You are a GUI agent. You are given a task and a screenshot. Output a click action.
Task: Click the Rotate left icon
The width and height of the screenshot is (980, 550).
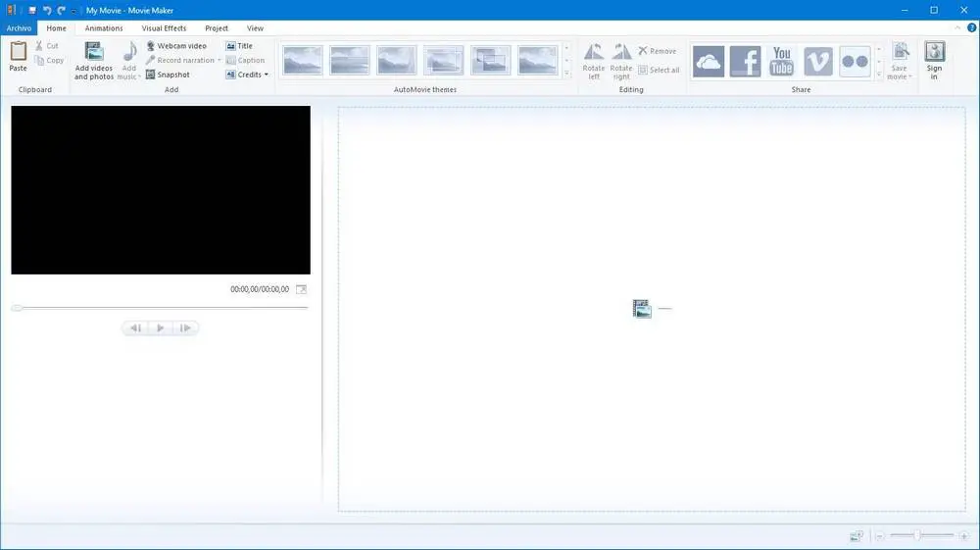(x=593, y=52)
